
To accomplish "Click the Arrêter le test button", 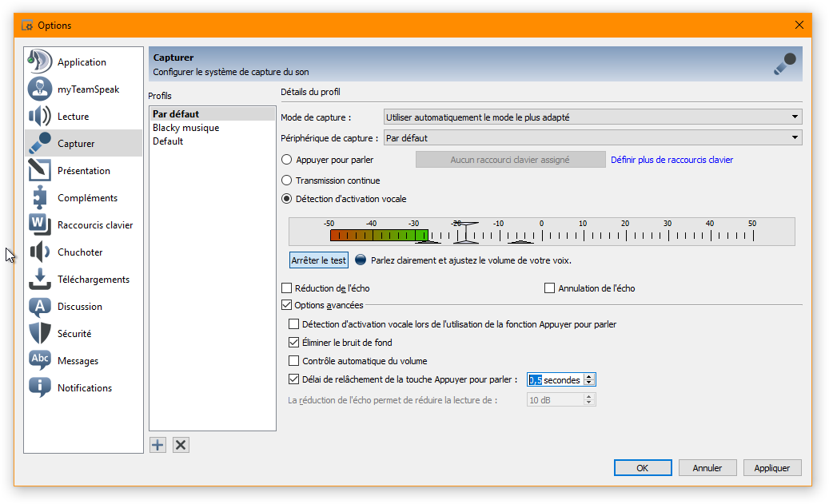I will pos(318,260).
